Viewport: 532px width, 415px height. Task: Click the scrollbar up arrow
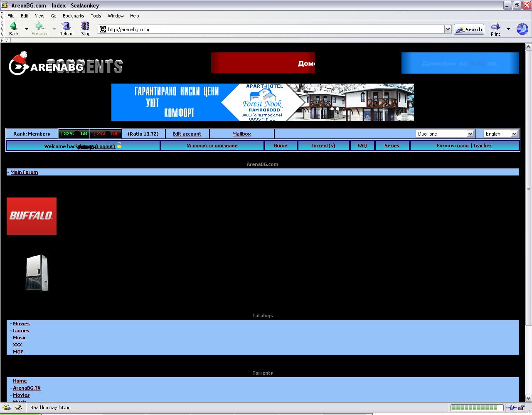click(x=528, y=47)
